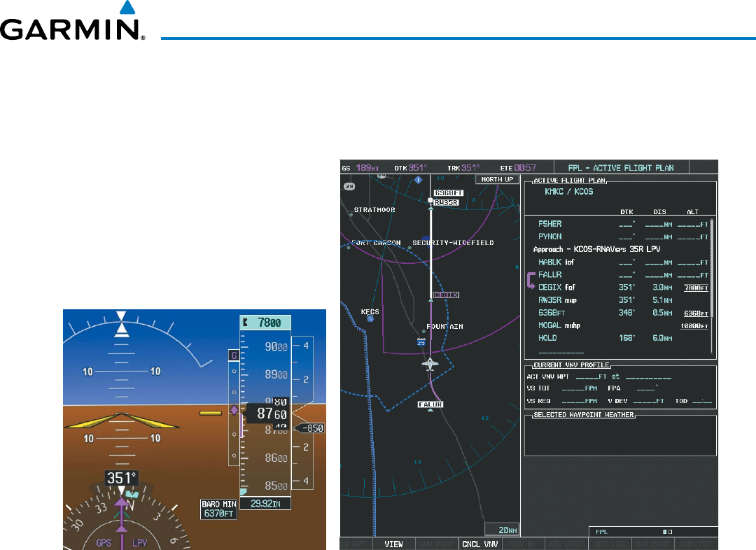Click the Garmin logo
This screenshot has width=756, height=550.
coord(72,22)
